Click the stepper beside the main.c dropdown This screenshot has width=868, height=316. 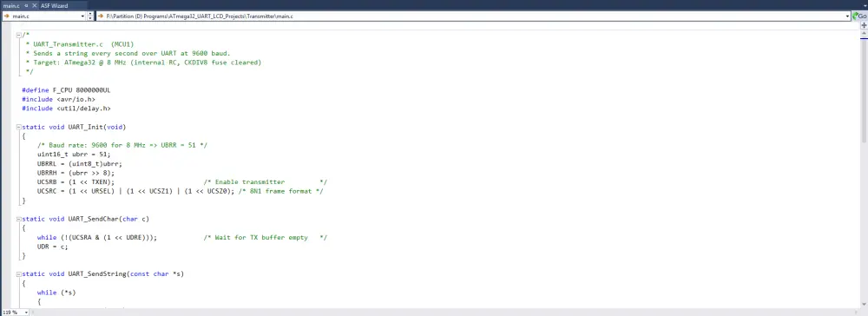click(91, 16)
